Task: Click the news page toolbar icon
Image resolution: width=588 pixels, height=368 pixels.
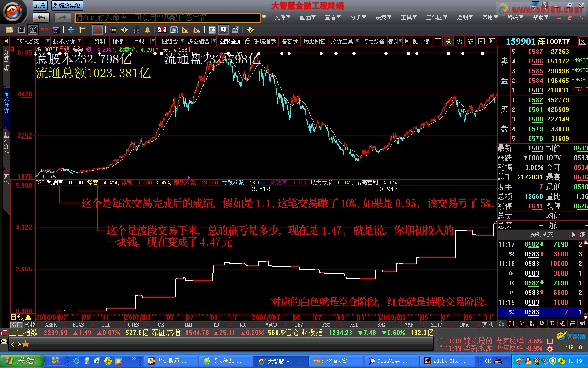Action: [212, 30]
